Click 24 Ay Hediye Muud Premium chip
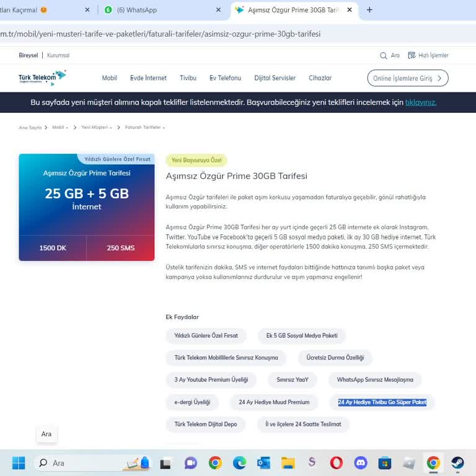The width and height of the screenshot is (476, 476). point(274,402)
